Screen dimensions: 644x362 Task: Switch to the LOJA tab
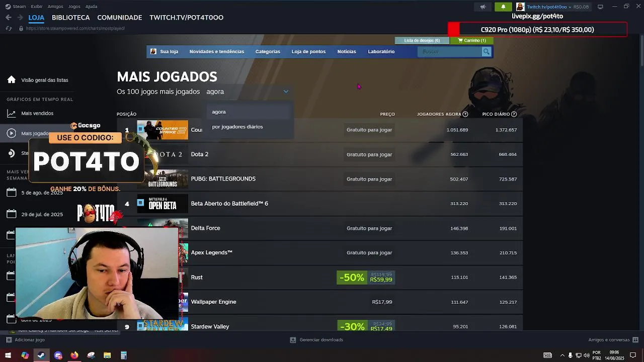36,17
